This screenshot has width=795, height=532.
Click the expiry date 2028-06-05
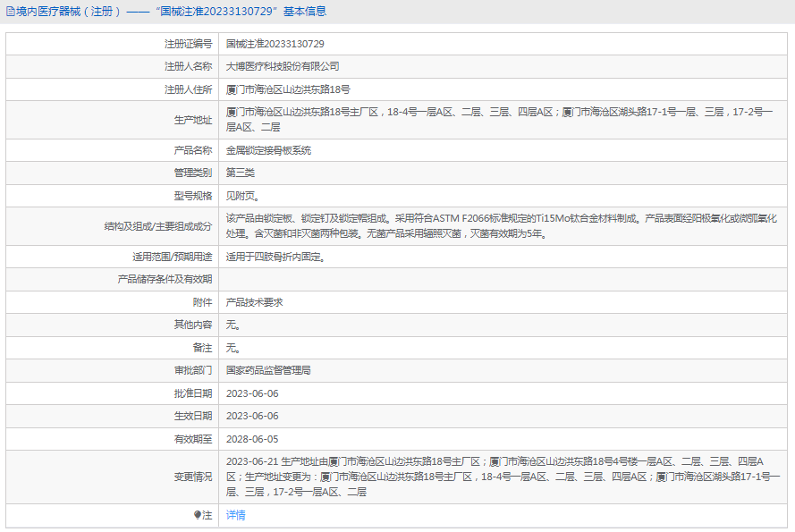252,440
